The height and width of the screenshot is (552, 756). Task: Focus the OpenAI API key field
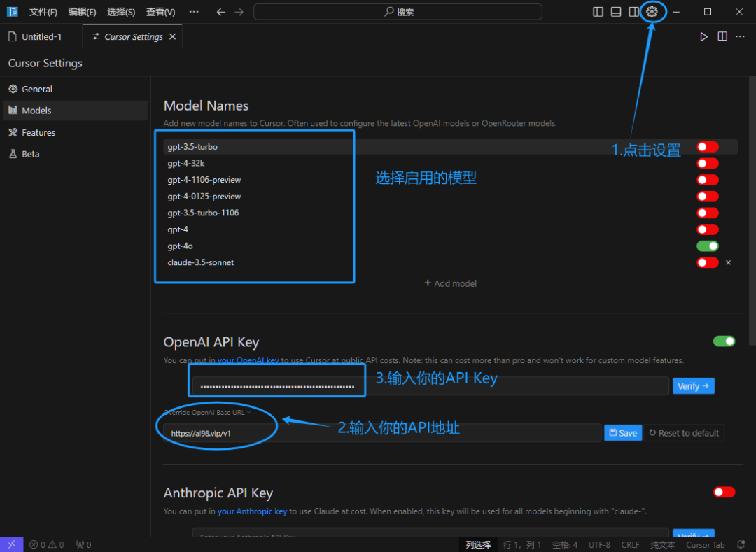coord(430,385)
